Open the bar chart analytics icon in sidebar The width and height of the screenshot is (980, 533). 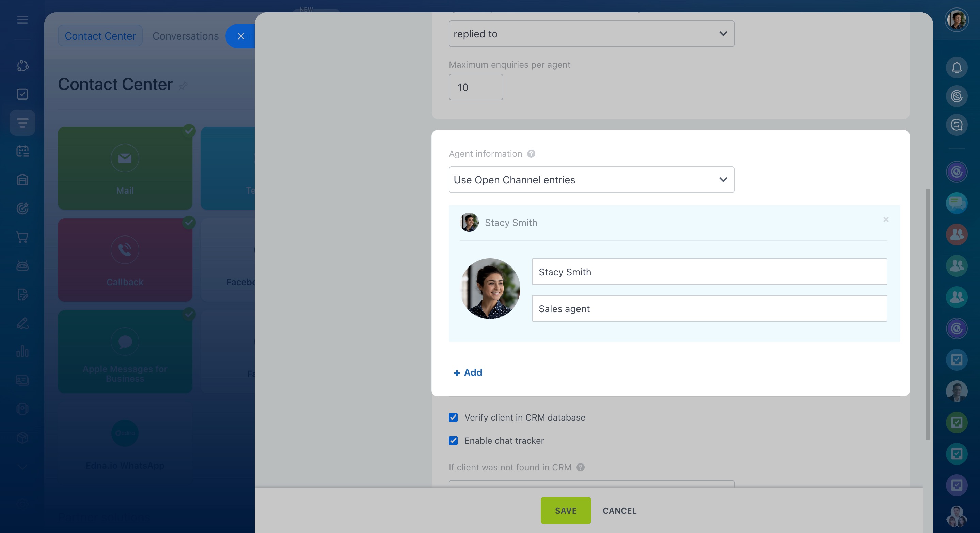(x=22, y=351)
